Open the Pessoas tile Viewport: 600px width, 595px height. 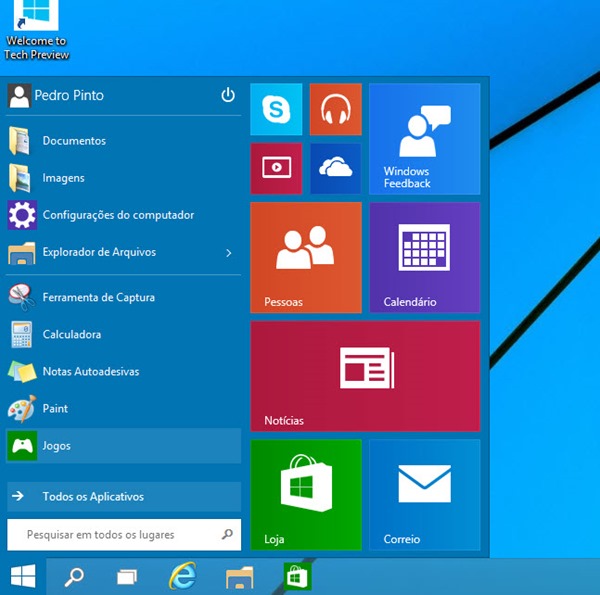click(306, 258)
